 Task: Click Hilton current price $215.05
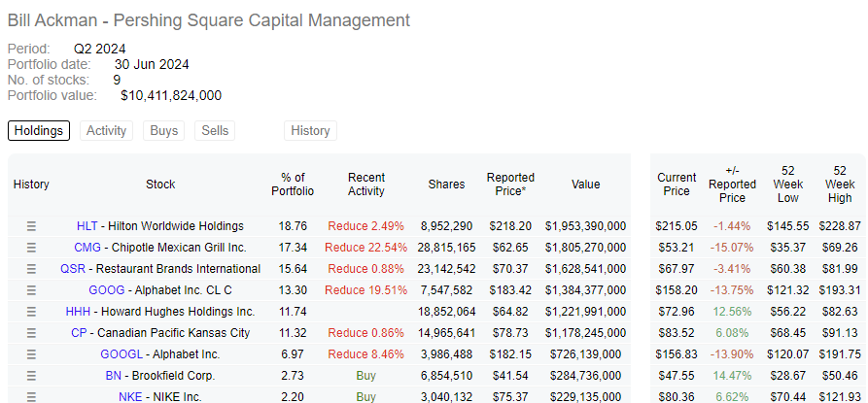click(677, 226)
